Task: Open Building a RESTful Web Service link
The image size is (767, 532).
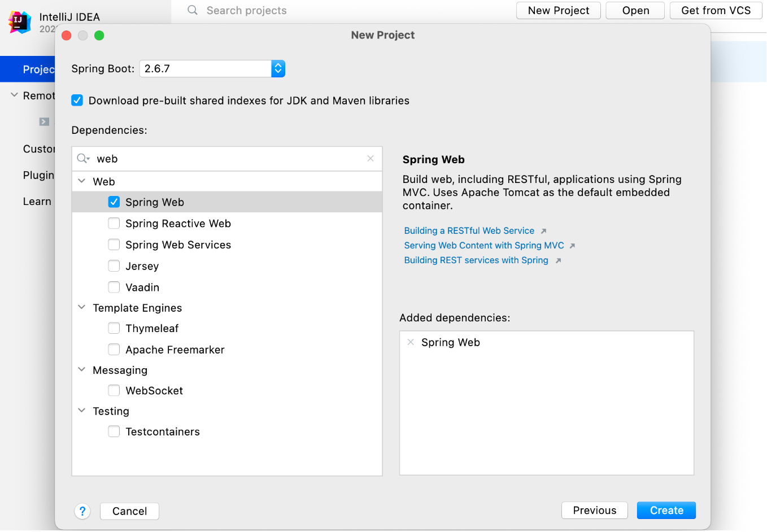Action: pyautogui.click(x=469, y=231)
